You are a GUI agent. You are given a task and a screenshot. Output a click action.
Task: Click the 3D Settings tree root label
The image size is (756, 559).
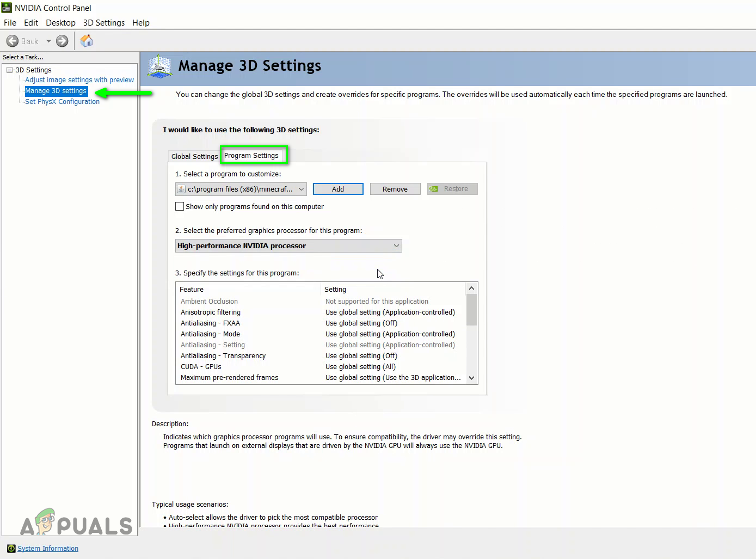tap(34, 70)
